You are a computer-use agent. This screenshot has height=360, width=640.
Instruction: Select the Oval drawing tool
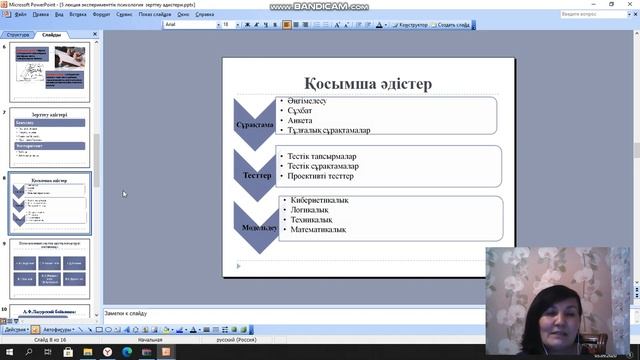[108, 329]
